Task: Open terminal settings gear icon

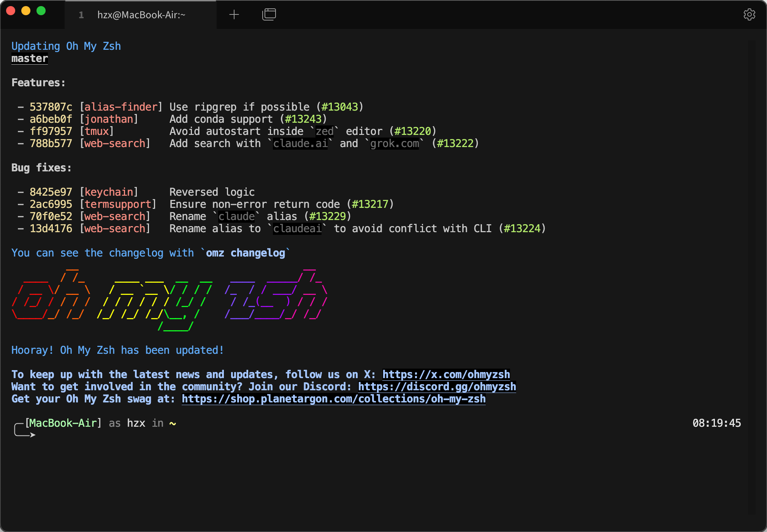Action: [749, 15]
